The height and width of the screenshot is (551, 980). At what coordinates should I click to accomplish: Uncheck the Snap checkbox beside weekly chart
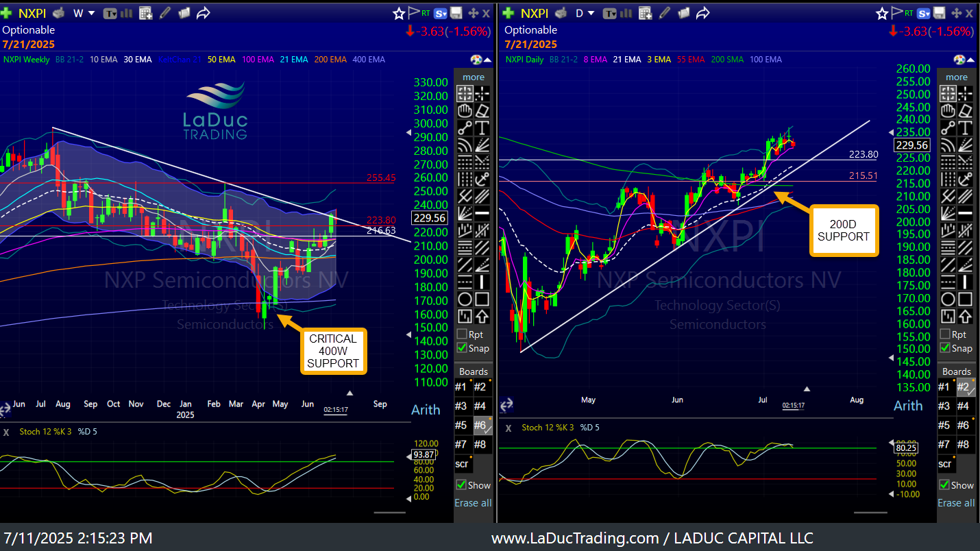point(463,348)
